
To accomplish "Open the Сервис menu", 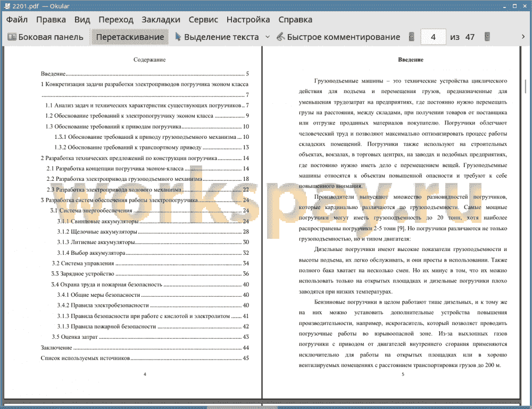I will [203, 20].
